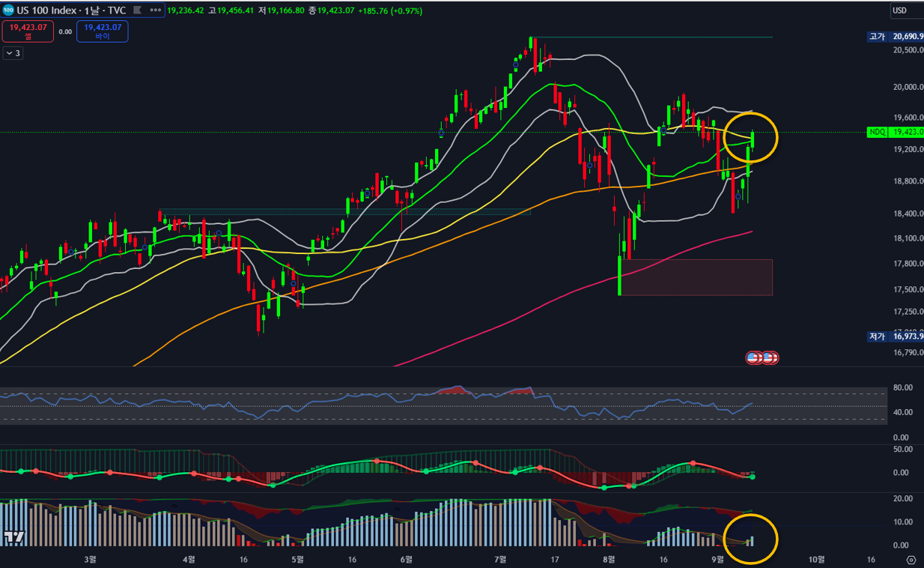The image size is (924, 568).
Task: Click the TradingView logo at bottom left
Action: 12,537
